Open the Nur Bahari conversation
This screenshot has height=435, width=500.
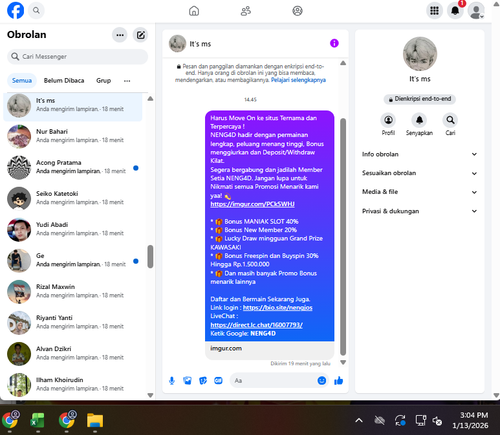(73, 136)
